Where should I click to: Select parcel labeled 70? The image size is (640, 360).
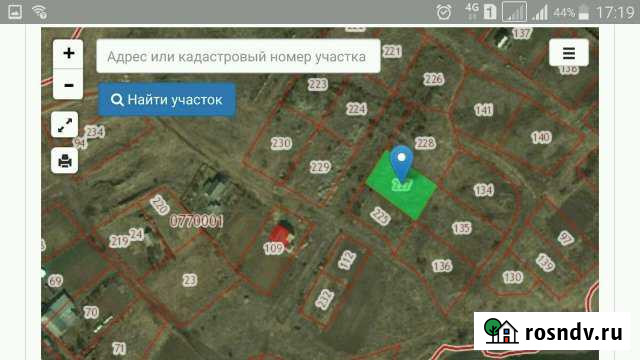(x=91, y=312)
